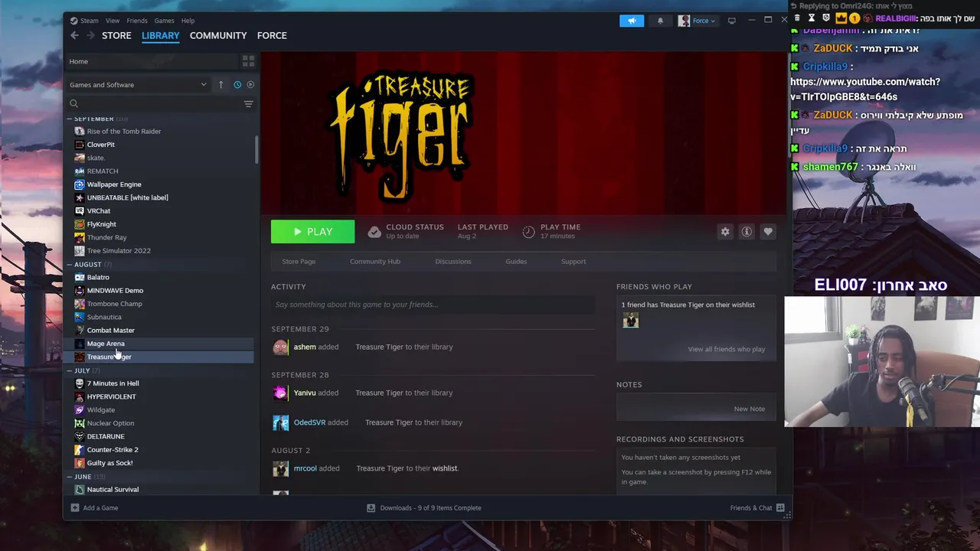This screenshot has height=551, width=980.
Task: Open the game info icon
Action: tap(746, 232)
